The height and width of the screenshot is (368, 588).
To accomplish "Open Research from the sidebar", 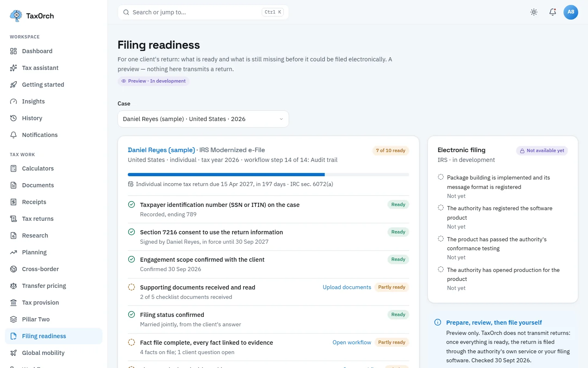I will (53, 236).
